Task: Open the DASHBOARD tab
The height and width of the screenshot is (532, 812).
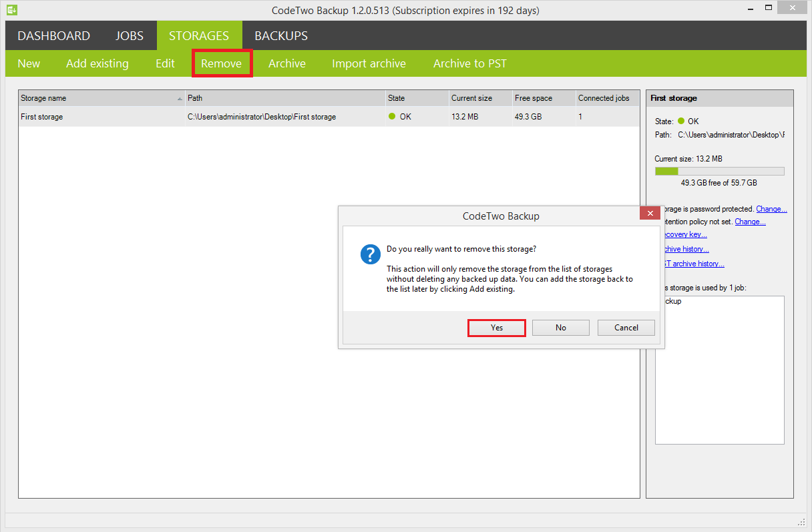Action: click(x=53, y=36)
